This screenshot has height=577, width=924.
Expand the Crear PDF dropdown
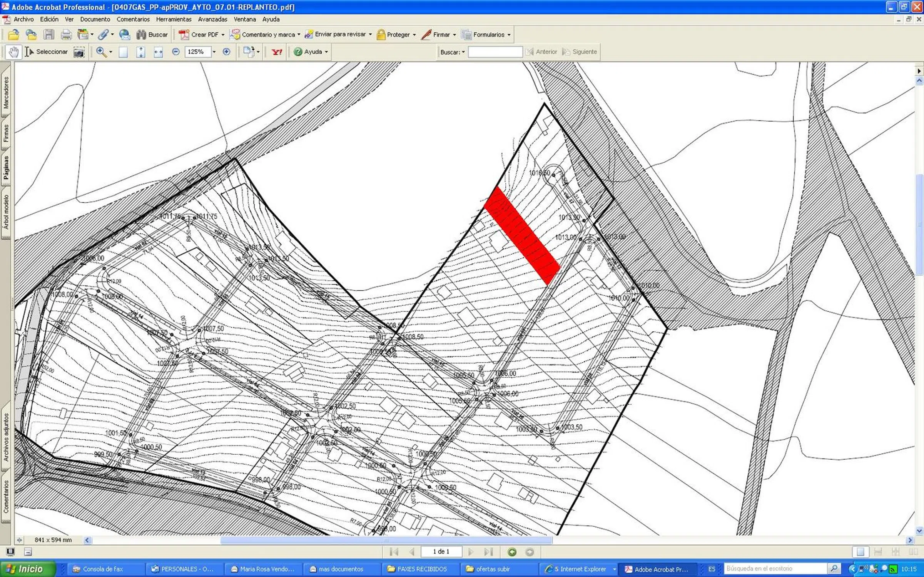[x=222, y=35]
